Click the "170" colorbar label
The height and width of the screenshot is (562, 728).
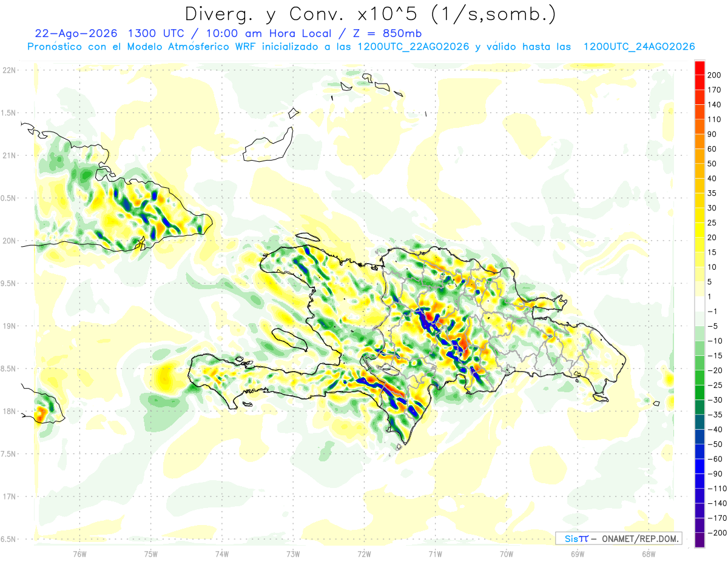[x=714, y=90]
